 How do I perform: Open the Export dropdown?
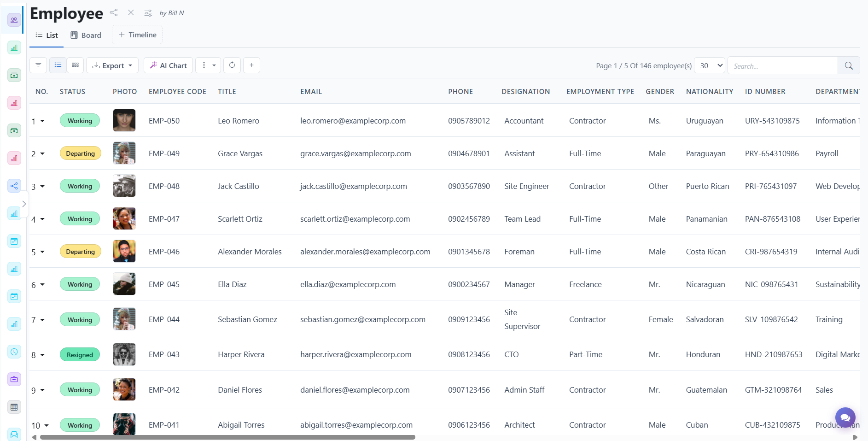[112, 65]
